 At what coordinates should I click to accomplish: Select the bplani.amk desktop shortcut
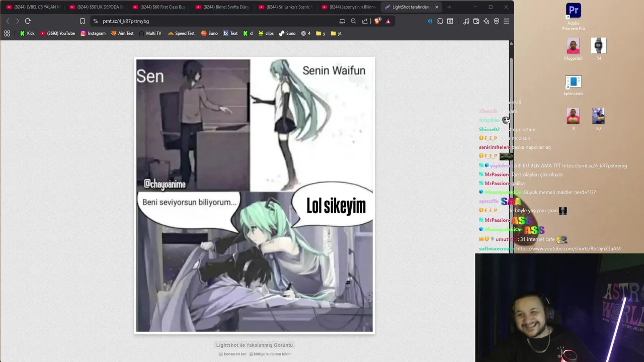pos(573,85)
